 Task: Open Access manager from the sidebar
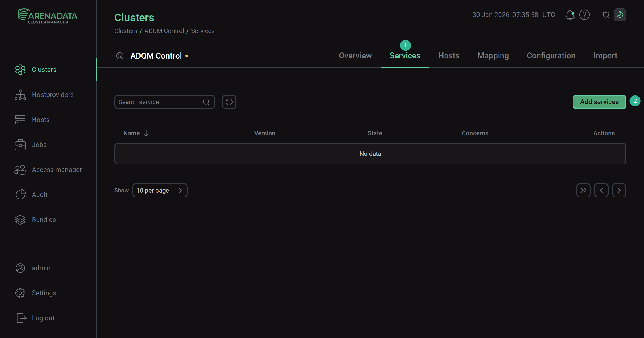[x=57, y=170]
